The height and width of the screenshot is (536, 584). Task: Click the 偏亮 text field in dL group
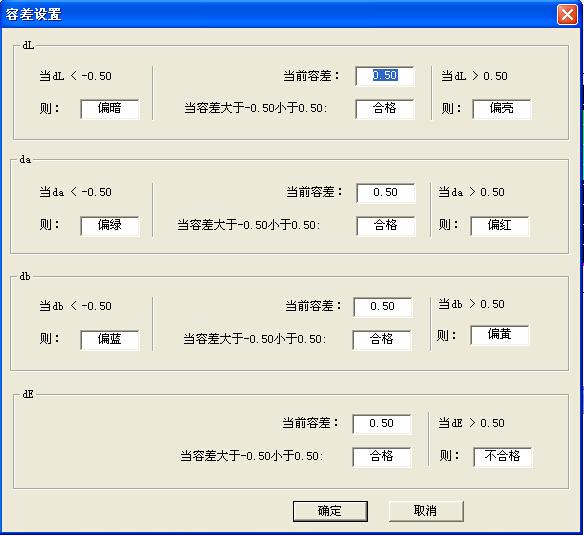(x=502, y=109)
